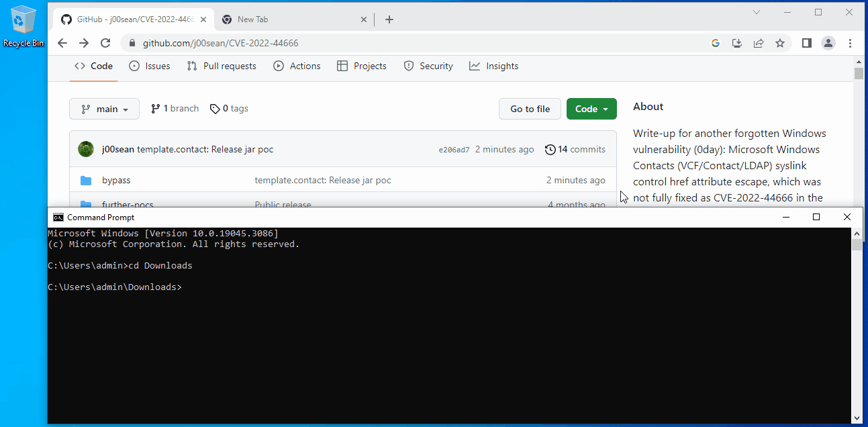Screen dimensions: 868x427
Task: View the 14 commits history
Action: click(575, 150)
